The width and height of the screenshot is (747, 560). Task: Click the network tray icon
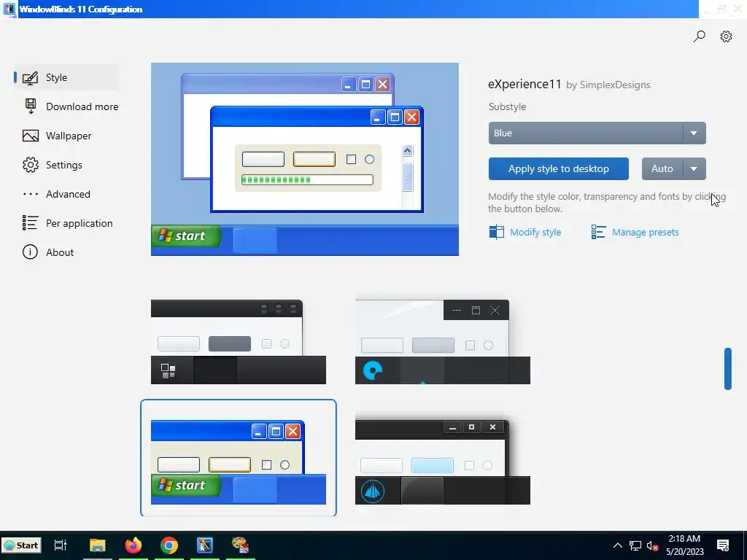(635, 545)
